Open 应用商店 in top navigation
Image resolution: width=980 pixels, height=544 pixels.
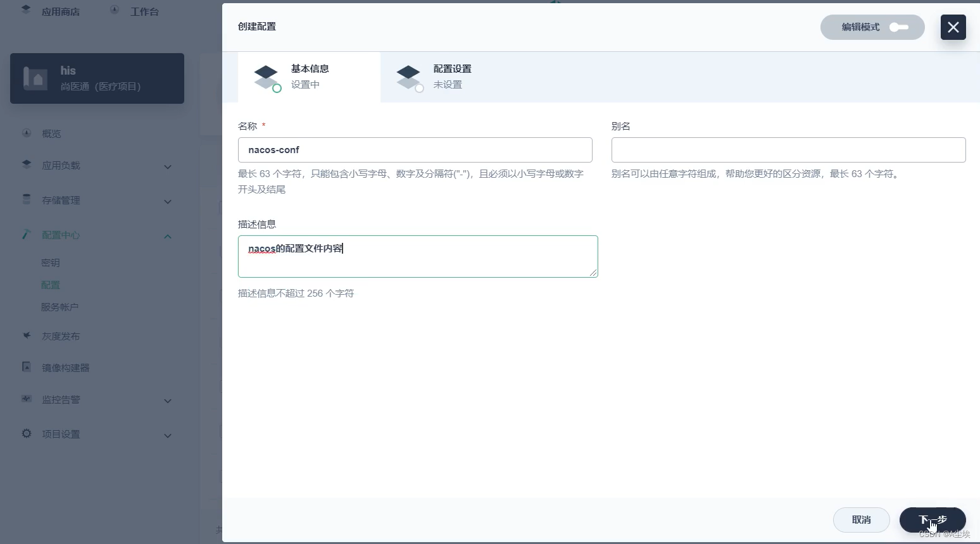click(x=61, y=12)
